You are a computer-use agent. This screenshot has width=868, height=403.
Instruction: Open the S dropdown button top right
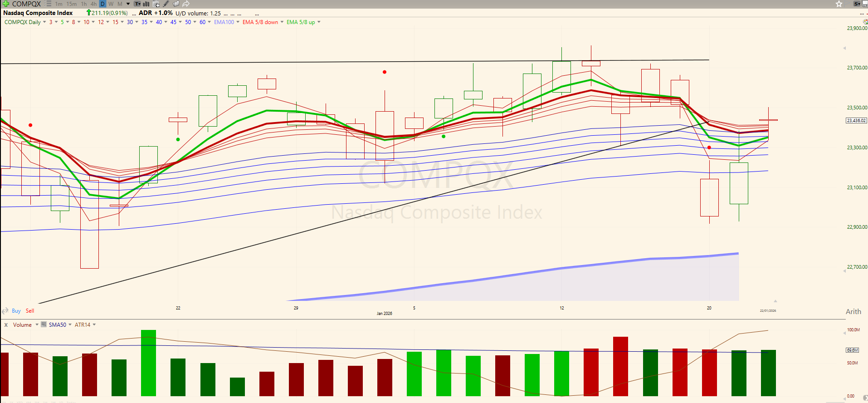click(x=857, y=4)
